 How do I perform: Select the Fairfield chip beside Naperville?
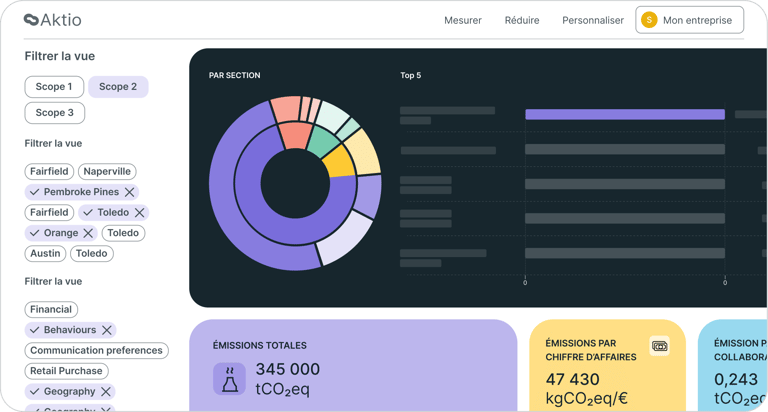coord(49,171)
